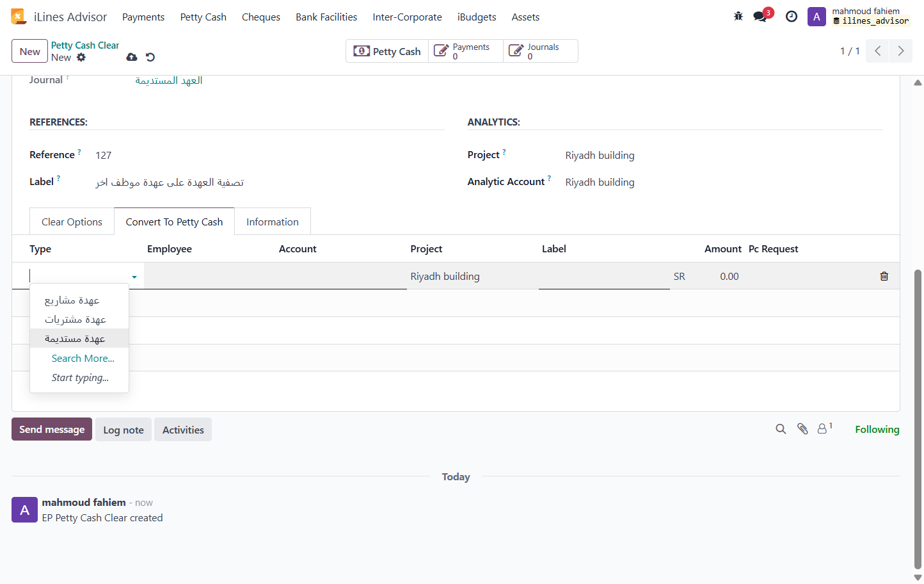Open the Petty Cash stat button
This screenshot has height=584, width=924.
388,51
